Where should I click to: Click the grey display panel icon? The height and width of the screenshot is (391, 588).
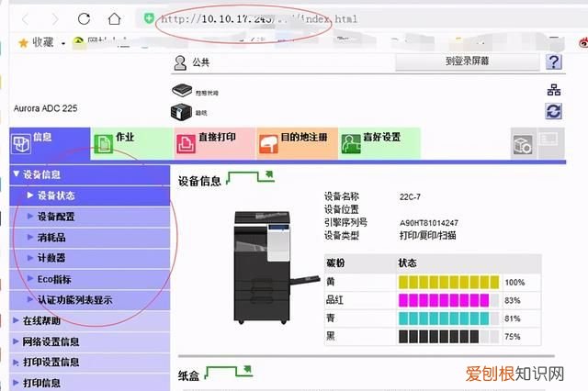[x=549, y=140]
